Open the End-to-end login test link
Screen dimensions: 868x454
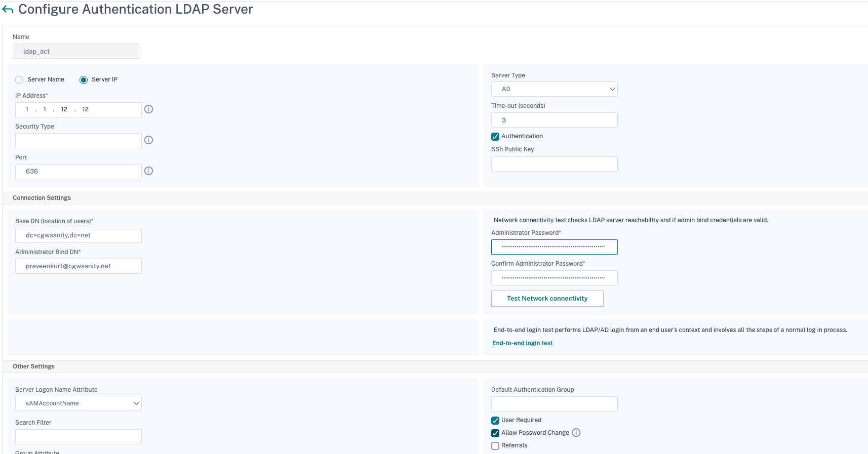tap(522, 343)
